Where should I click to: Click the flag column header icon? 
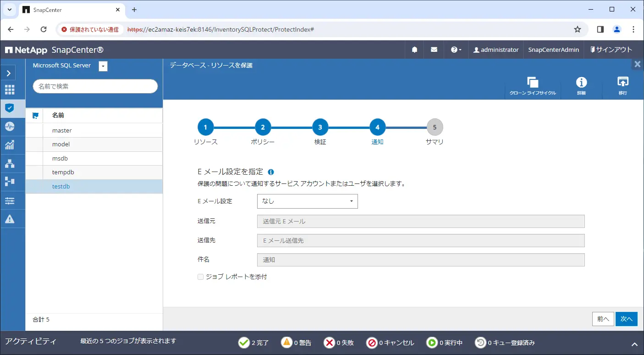35,116
